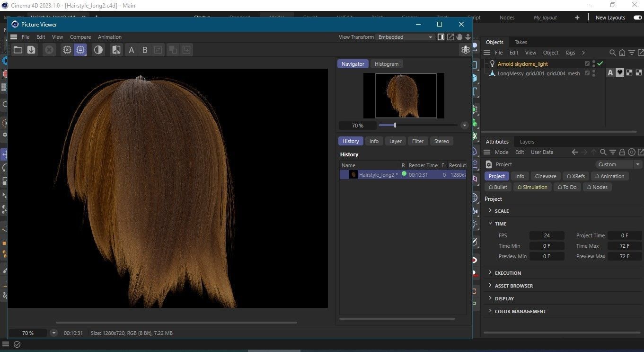Toggle the green checkmark on Arnold skydome_light
This screenshot has height=352, width=644.
click(x=600, y=63)
